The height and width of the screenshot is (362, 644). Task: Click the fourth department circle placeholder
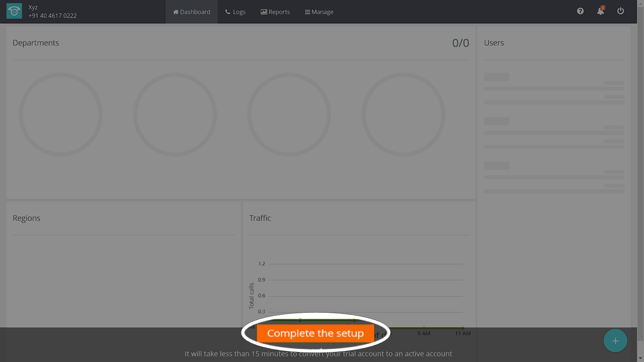pos(403,115)
